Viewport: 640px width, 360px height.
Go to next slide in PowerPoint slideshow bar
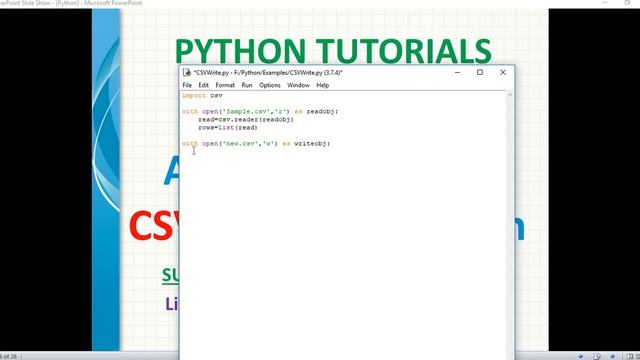coord(612,356)
